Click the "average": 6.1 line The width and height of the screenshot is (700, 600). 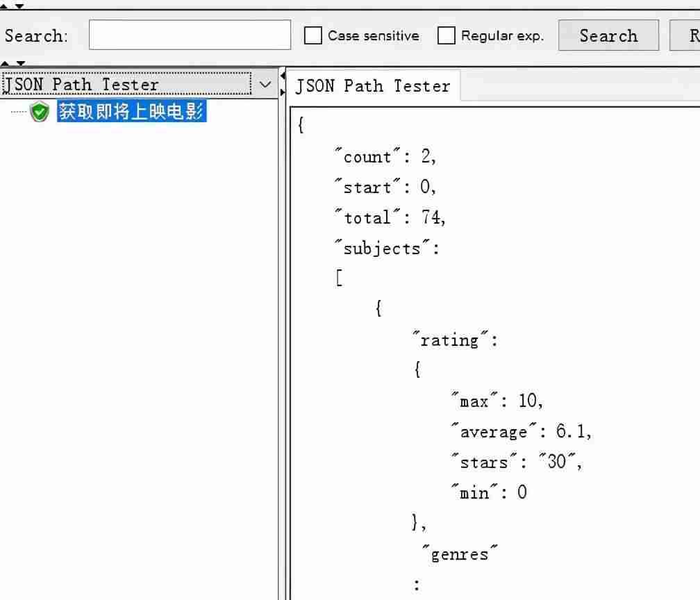tap(522, 432)
